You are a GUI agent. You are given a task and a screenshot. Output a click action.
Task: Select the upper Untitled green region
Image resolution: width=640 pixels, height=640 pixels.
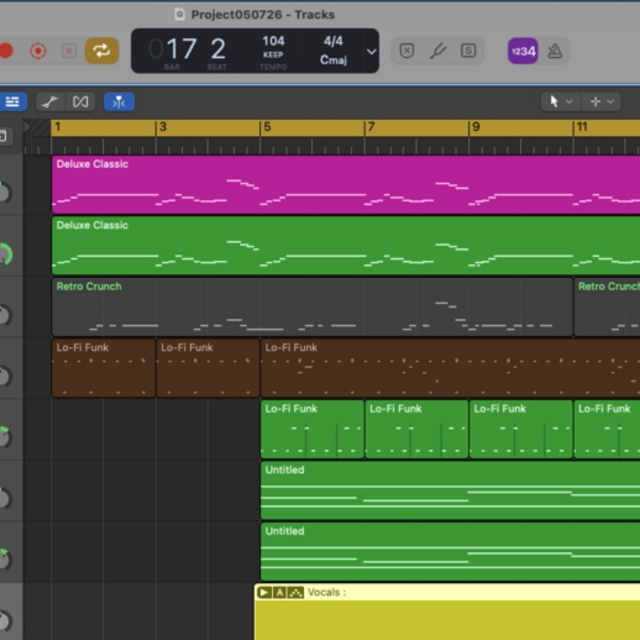tap(450, 491)
